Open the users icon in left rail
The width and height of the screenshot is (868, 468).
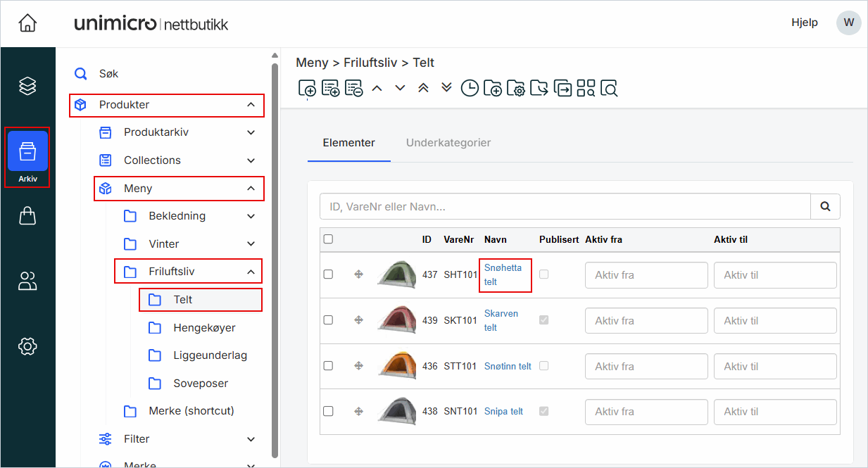(x=27, y=282)
